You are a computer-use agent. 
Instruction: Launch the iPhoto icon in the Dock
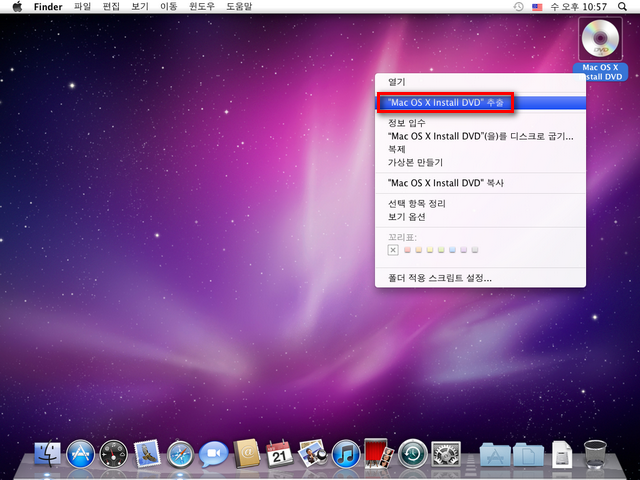coord(313,453)
